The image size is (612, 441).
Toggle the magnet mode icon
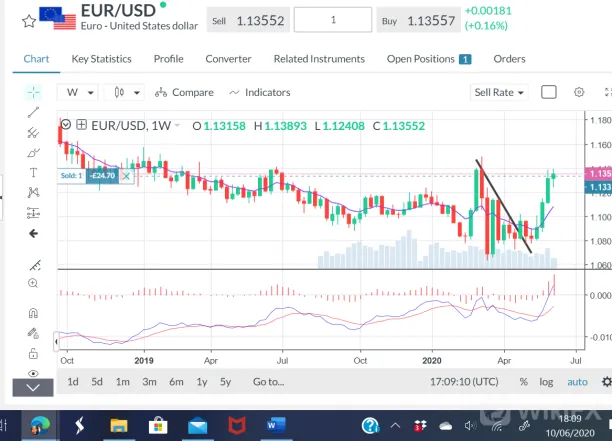click(x=33, y=313)
